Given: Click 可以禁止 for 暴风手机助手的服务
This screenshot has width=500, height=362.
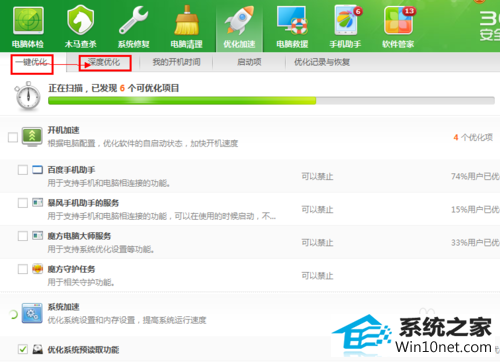Looking at the screenshot, I should pyautogui.click(x=317, y=209).
